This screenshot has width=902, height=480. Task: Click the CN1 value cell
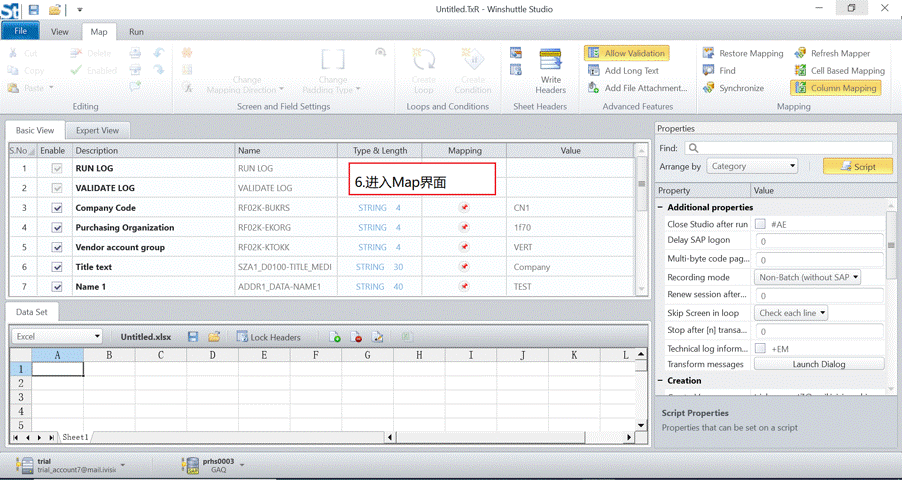[x=570, y=208]
